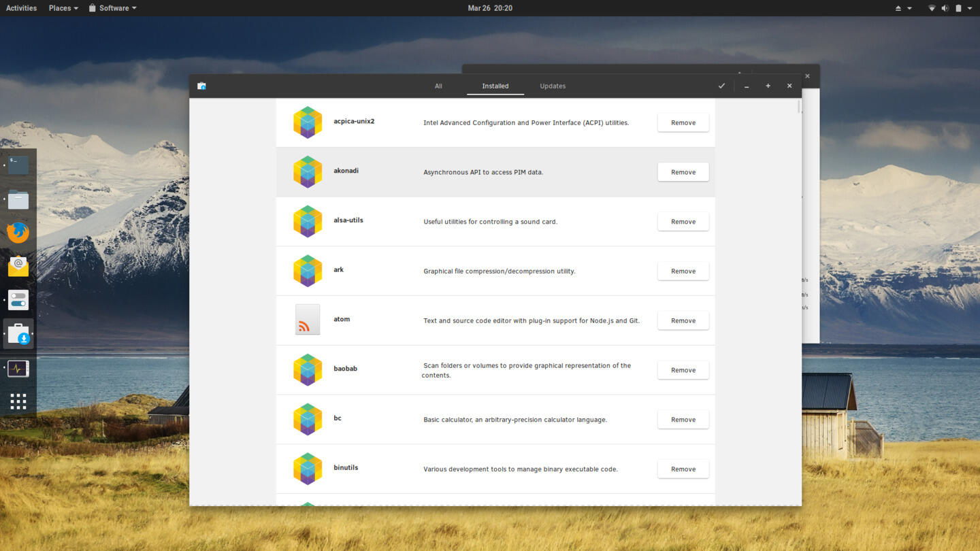Click the ark package icon
This screenshot has height=551, width=980.
308,271
